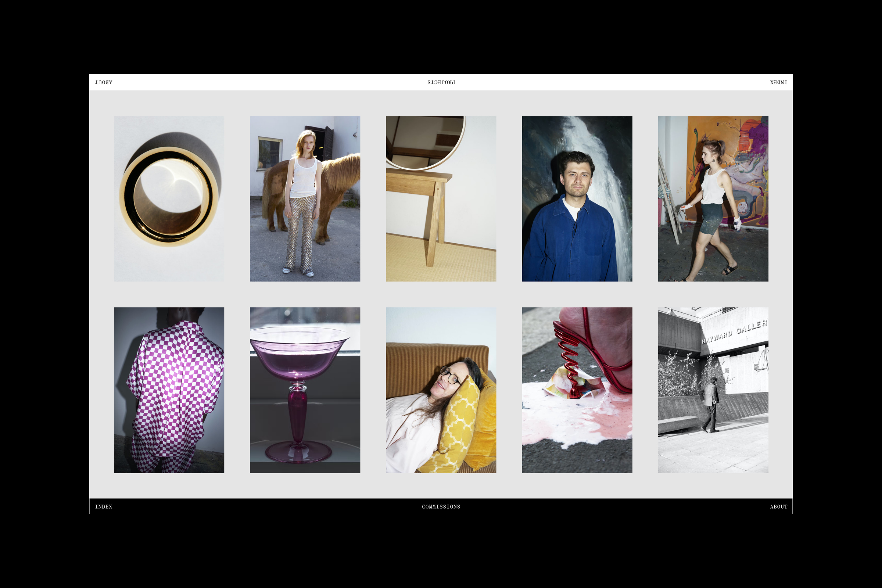This screenshot has width=882, height=588.
Task: Open the Hayward Gallery black-and-white photo
Action: click(x=713, y=390)
